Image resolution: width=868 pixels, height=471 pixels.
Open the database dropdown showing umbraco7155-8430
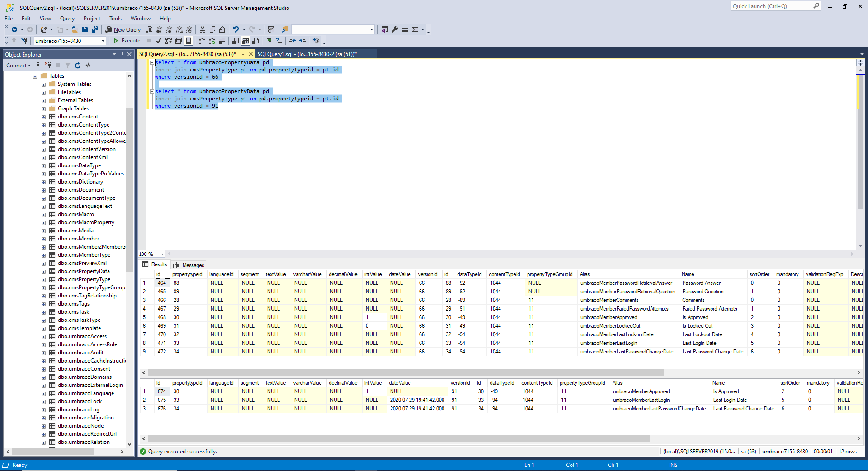tap(103, 41)
